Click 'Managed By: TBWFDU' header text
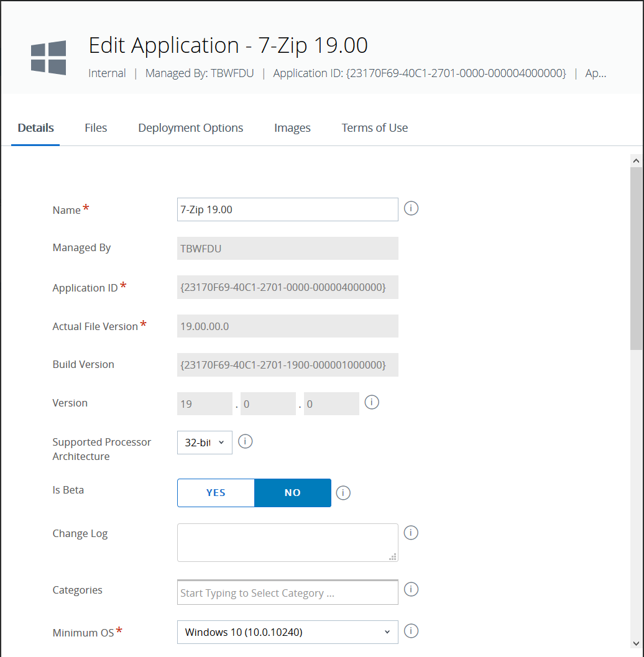The width and height of the screenshot is (644, 657). 200,73
